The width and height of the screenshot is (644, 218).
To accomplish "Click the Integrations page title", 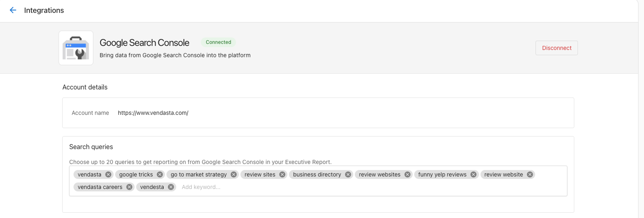I will 44,10.
